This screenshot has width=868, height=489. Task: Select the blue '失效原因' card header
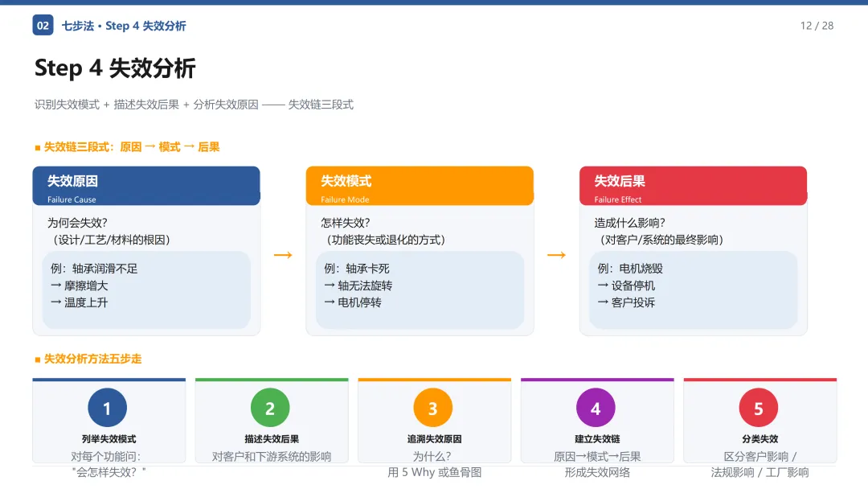click(146, 186)
